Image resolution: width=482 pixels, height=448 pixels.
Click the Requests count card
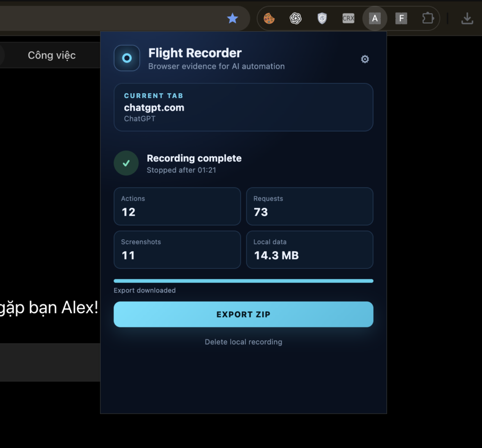[x=310, y=206]
